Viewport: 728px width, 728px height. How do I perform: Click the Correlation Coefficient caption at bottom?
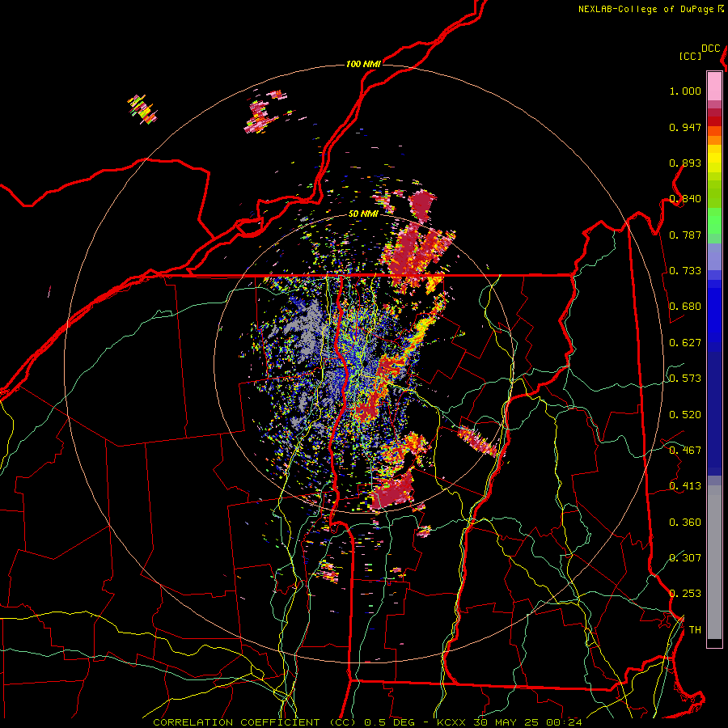(x=367, y=722)
